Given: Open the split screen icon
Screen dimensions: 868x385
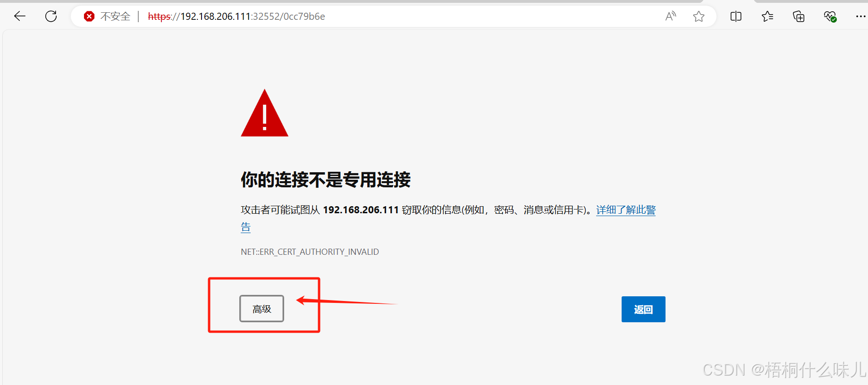Looking at the screenshot, I should pos(736,17).
